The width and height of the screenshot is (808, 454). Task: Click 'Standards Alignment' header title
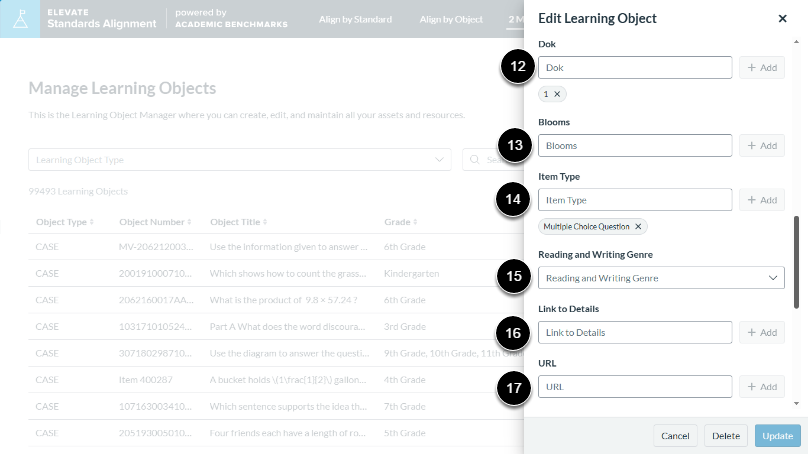102,24
